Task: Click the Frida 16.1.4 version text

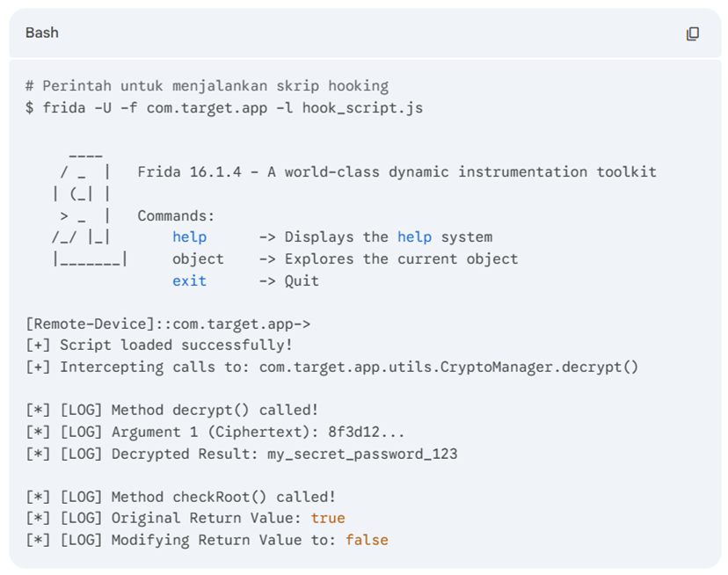Action: tap(189, 172)
